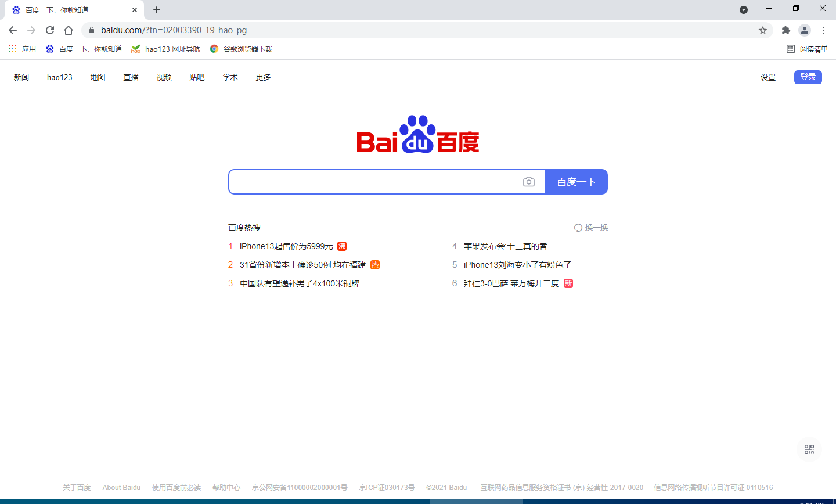Open 京公网安备11000002000001号 footer link
Image resolution: width=836 pixels, height=504 pixels.
300,488
